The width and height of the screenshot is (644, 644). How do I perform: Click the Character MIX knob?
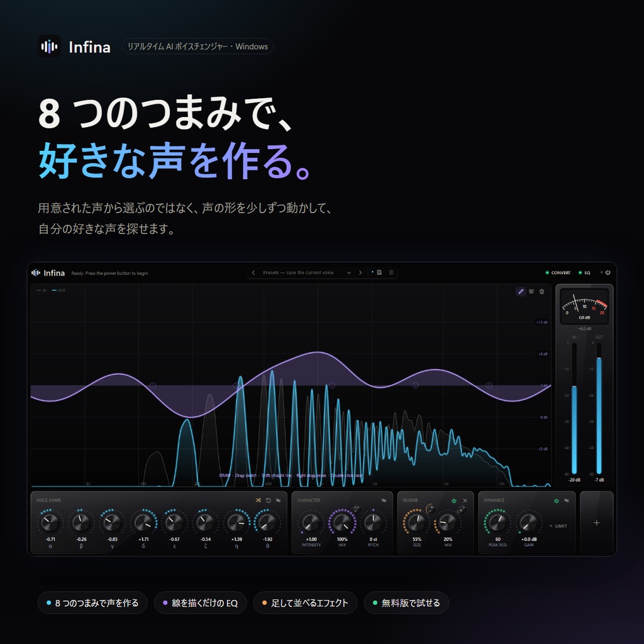[x=342, y=523]
